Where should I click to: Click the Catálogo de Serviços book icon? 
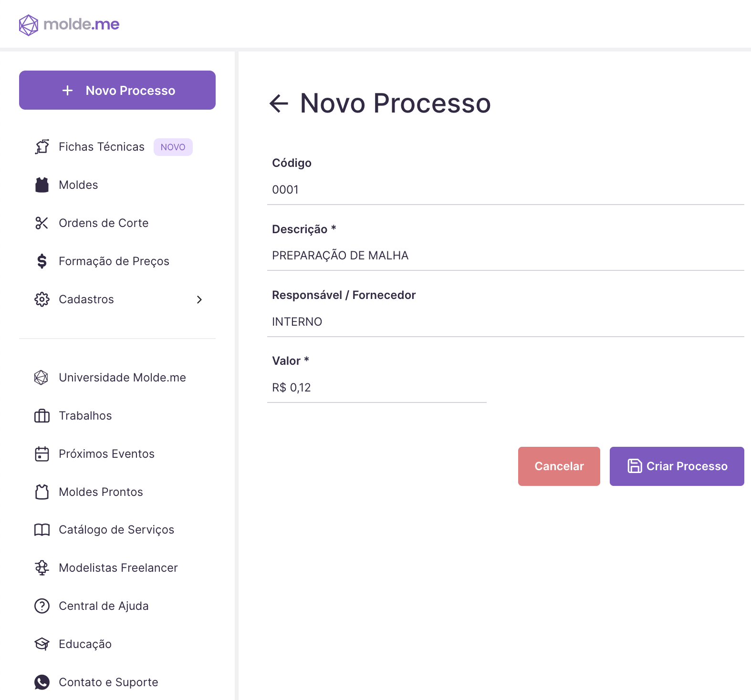[x=42, y=530]
